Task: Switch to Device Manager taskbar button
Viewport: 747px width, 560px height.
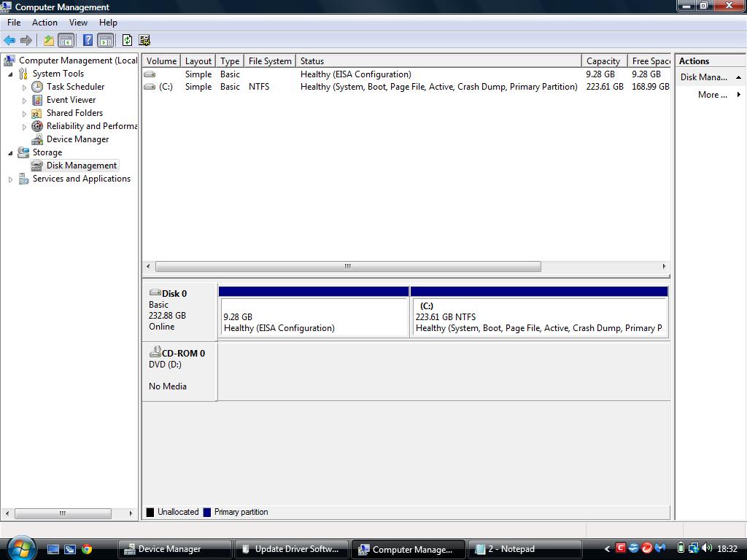Action: click(x=174, y=549)
